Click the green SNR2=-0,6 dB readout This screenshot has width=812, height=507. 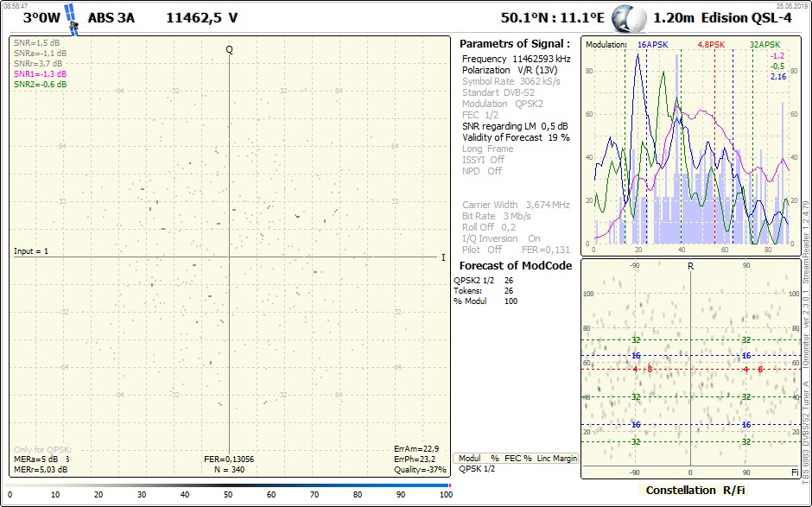[x=41, y=85]
